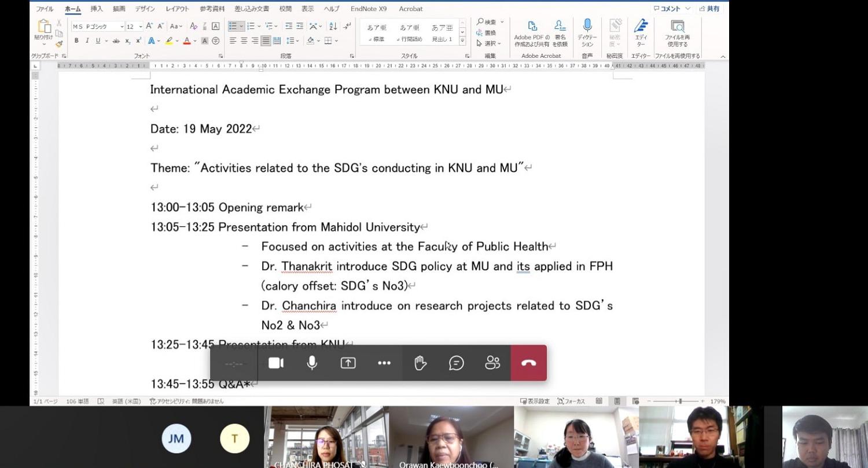Click the center text alignment icon

tap(244, 40)
